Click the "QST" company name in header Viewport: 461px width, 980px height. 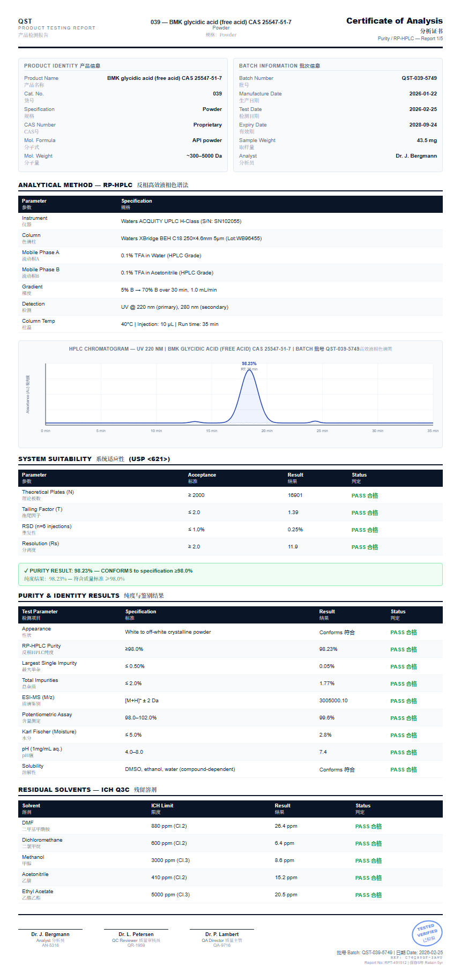(x=25, y=21)
